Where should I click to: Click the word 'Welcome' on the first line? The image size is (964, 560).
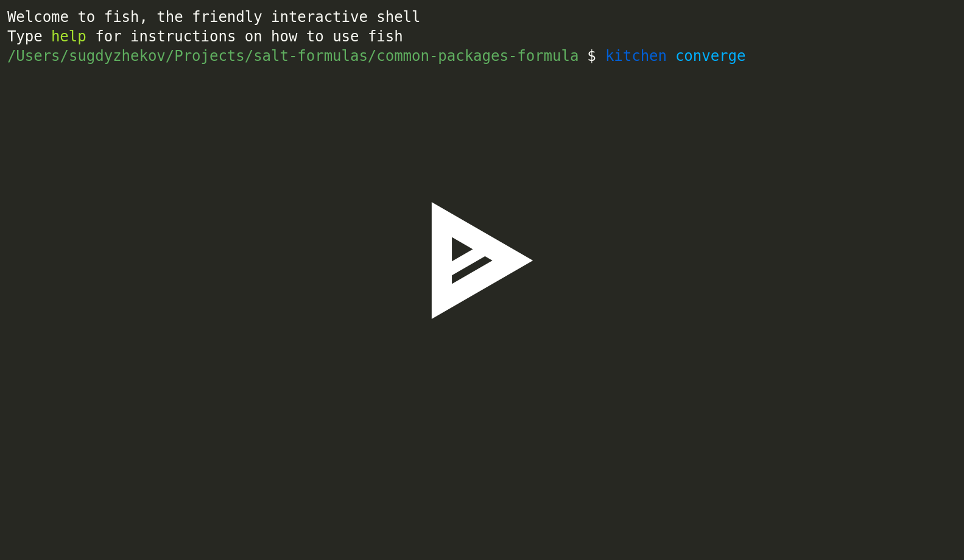(38, 17)
